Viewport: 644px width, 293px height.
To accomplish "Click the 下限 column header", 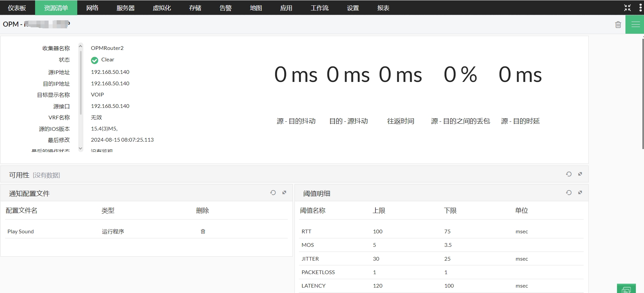I will (450, 210).
